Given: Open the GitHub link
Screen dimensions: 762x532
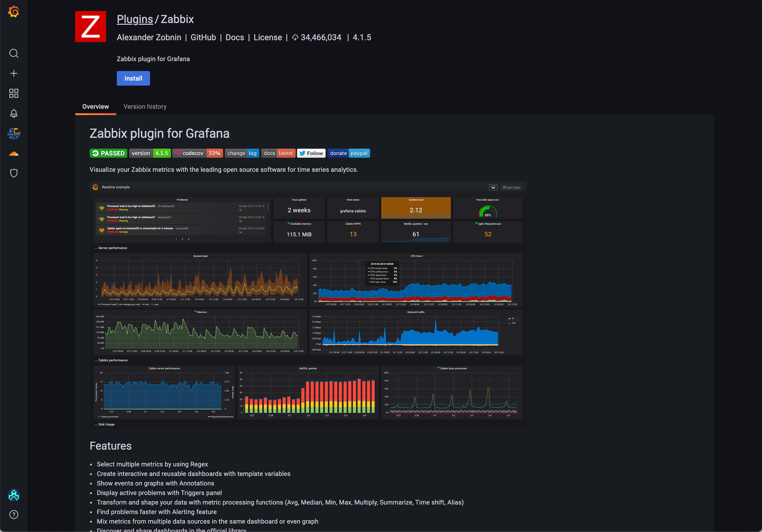Looking at the screenshot, I should click(203, 37).
